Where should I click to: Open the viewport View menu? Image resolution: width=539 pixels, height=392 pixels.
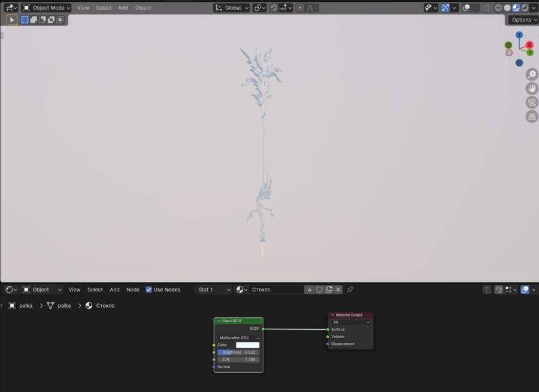[83, 8]
